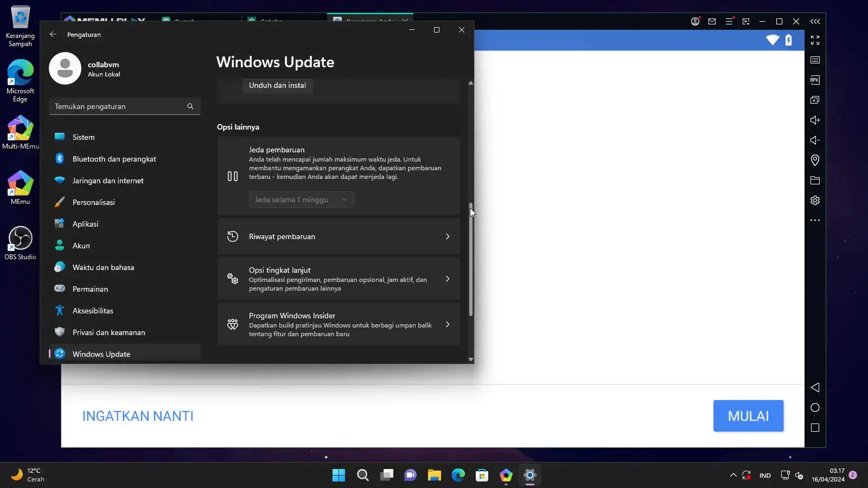Viewport: 868px width, 488px height.
Task: Expand Program Windows Insider chevron
Action: (448, 324)
